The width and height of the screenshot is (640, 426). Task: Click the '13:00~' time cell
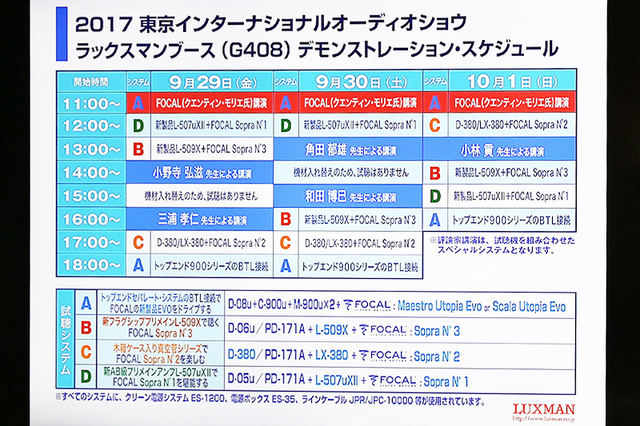[91, 149]
